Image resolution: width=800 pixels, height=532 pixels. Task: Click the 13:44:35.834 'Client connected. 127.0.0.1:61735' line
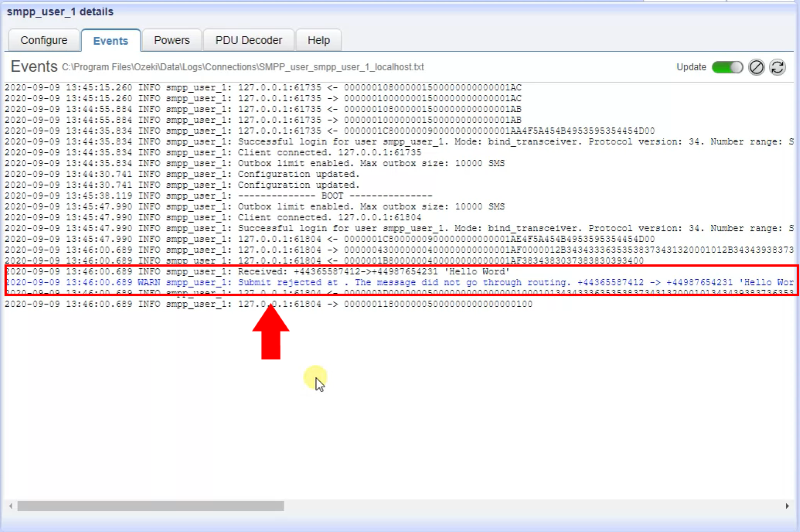(x=213, y=153)
